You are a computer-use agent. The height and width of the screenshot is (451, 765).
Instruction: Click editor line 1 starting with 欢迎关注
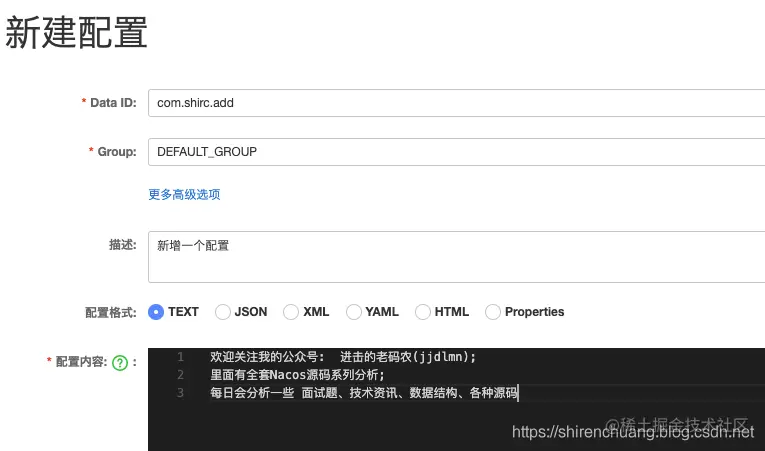343,357
